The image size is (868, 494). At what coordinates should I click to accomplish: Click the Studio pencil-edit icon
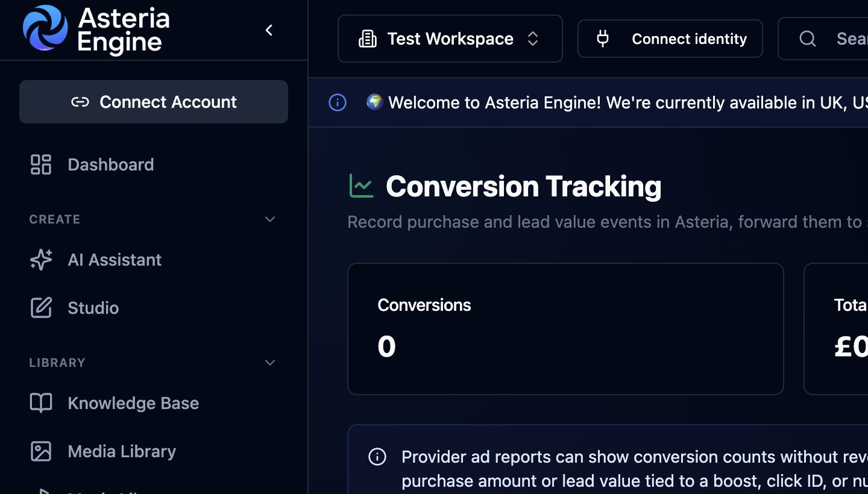[x=41, y=308]
